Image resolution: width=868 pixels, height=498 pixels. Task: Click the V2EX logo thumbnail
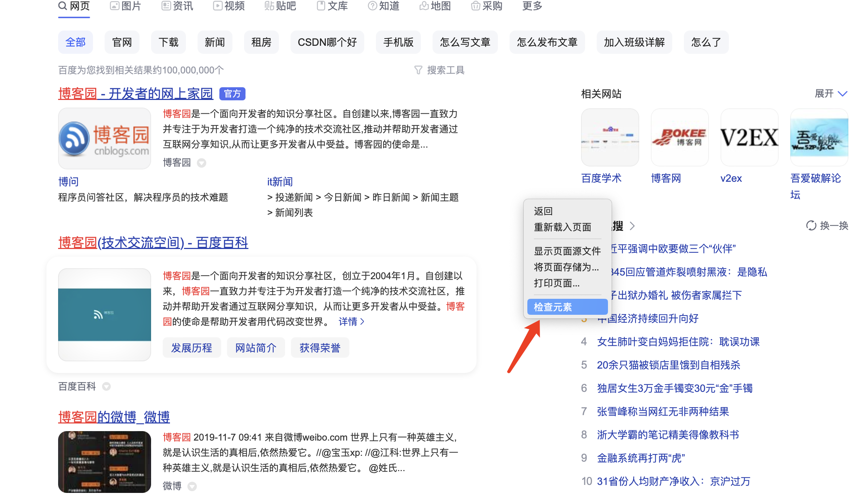(750, 137)
